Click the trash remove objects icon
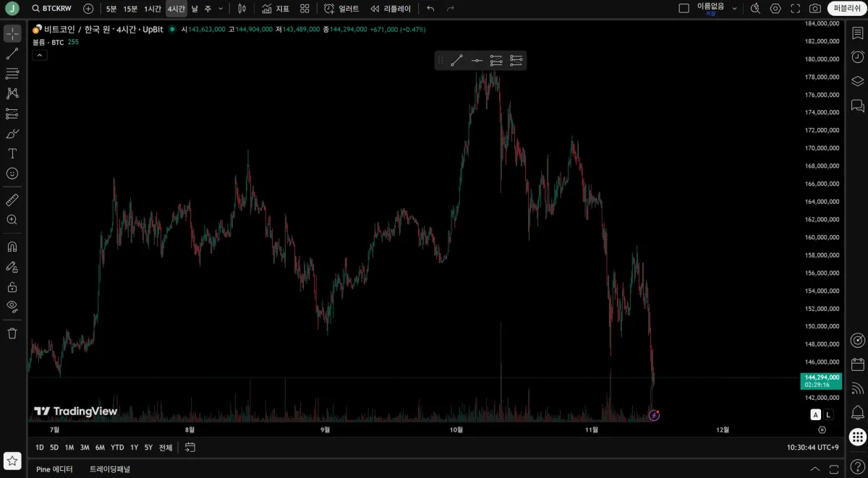The width and height of the screenshot is (868, 478). pyautogui.click(x=12, y=333)
